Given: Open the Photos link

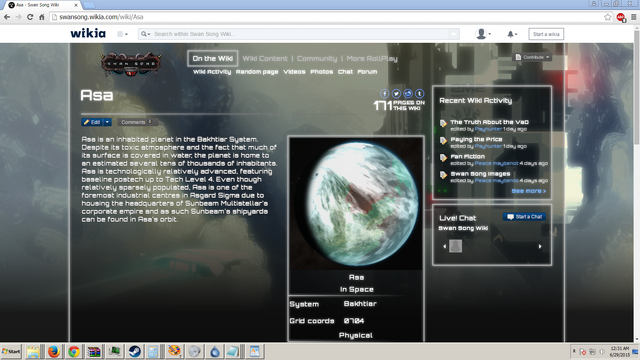Looking at the screenshot, I should (322, 72).
